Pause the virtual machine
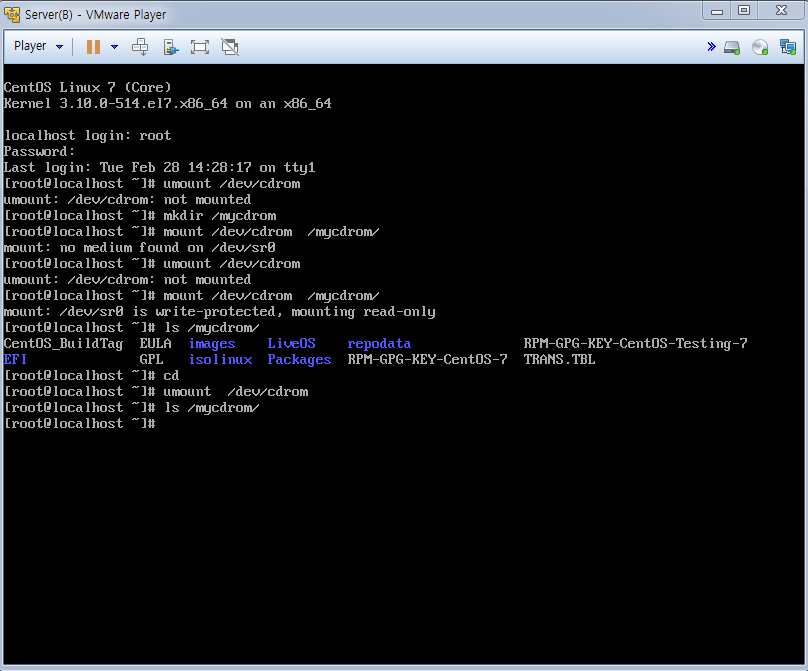The width and height of the screenshot is (808, 671). tap(93, 47)
